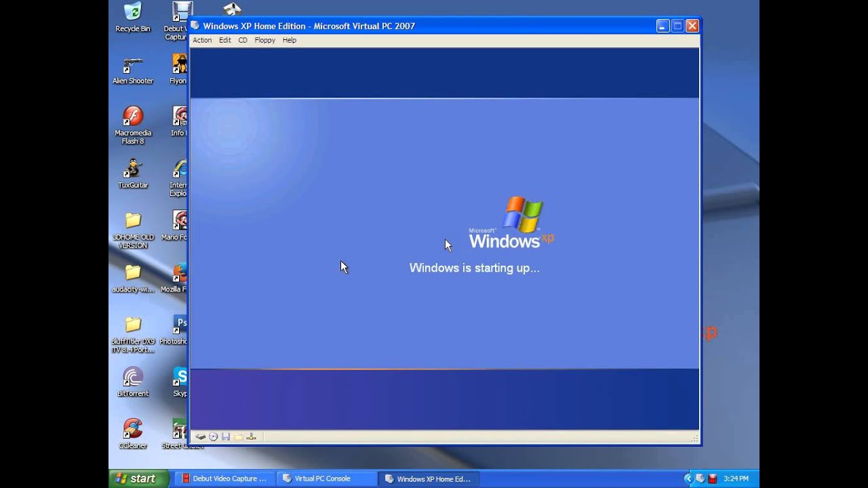
Task: Click the CD drive status icon
Action: [x=214, y=436]
